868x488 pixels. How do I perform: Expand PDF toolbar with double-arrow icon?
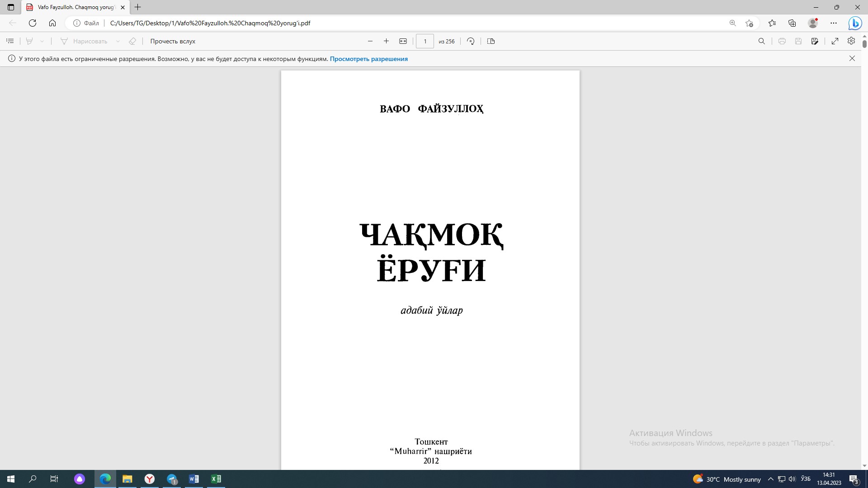point(835,41)
